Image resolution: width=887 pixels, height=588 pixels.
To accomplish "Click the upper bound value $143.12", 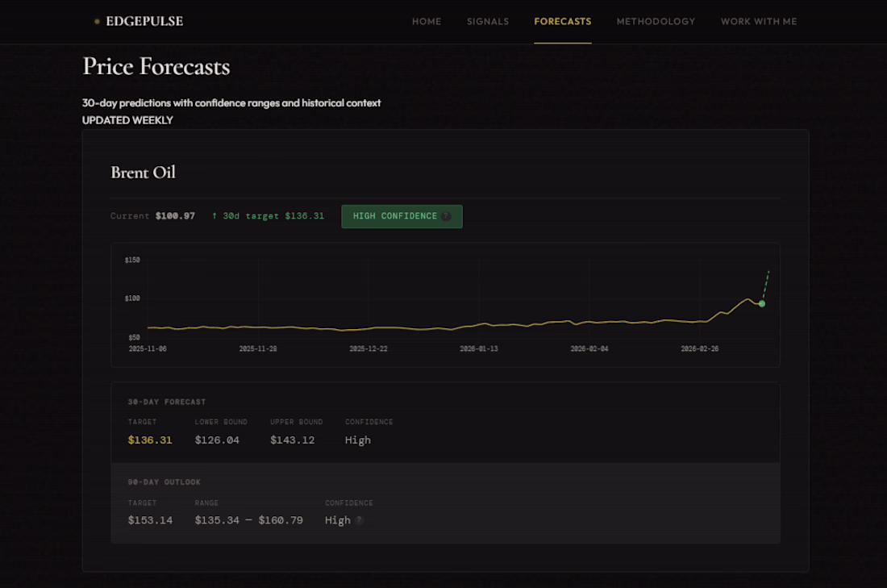I will 293,440.
